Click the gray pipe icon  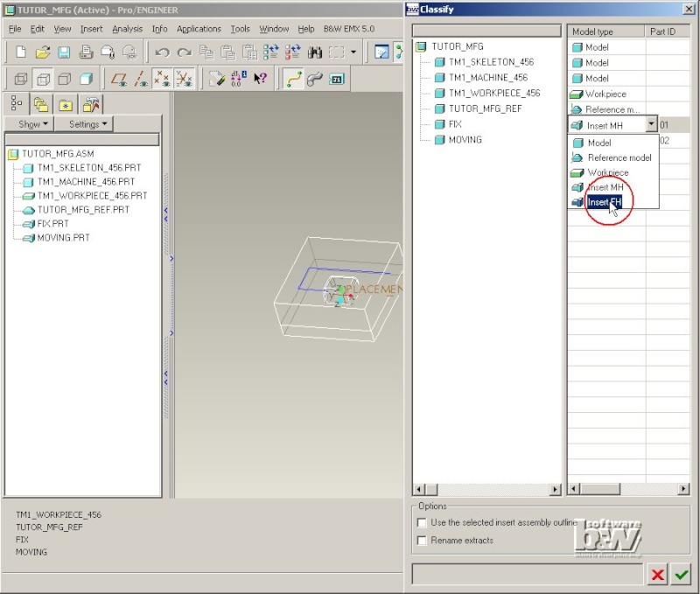click(x=315, y=80)
